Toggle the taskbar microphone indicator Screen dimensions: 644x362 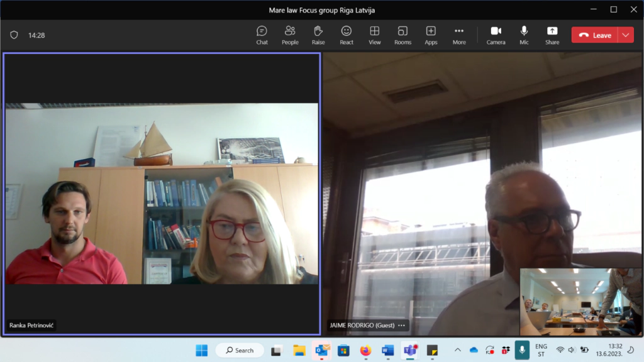tap(521, 350)
